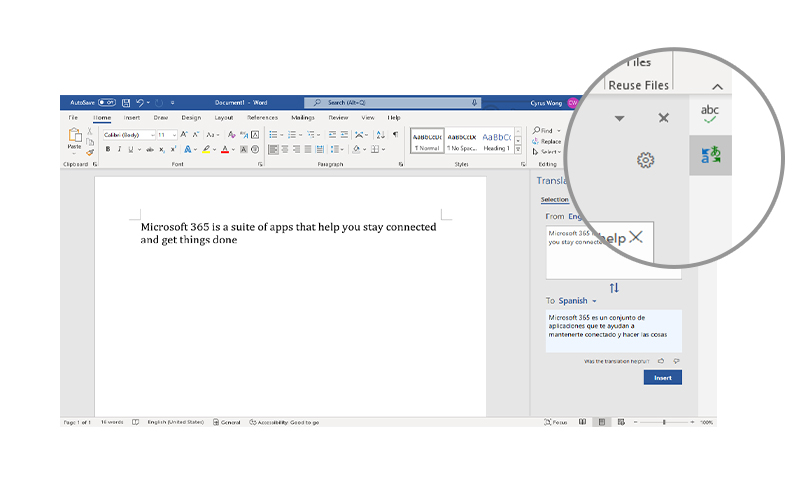Screen dimensions: 800x500
Task: Toggle bold formatting
Action: pyautogui.click(x=108, y=149)
